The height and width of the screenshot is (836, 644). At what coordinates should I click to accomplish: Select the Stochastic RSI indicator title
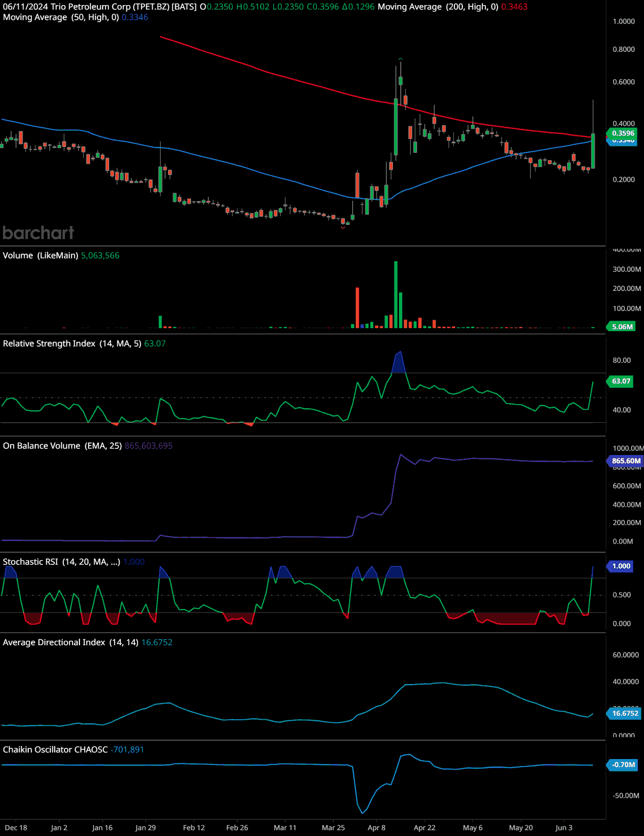click(x=61, y=562)
